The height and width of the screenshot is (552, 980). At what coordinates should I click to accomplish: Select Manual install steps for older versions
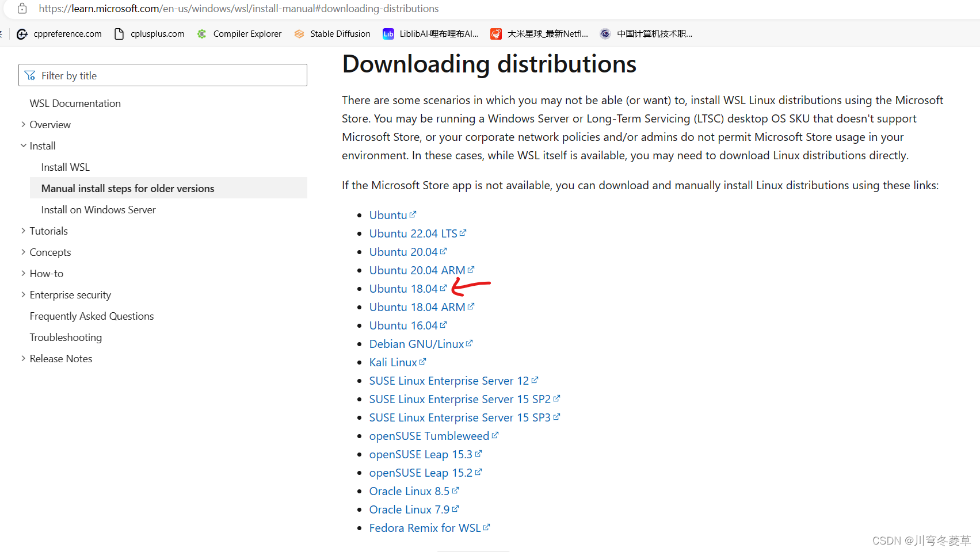point(169,188)
